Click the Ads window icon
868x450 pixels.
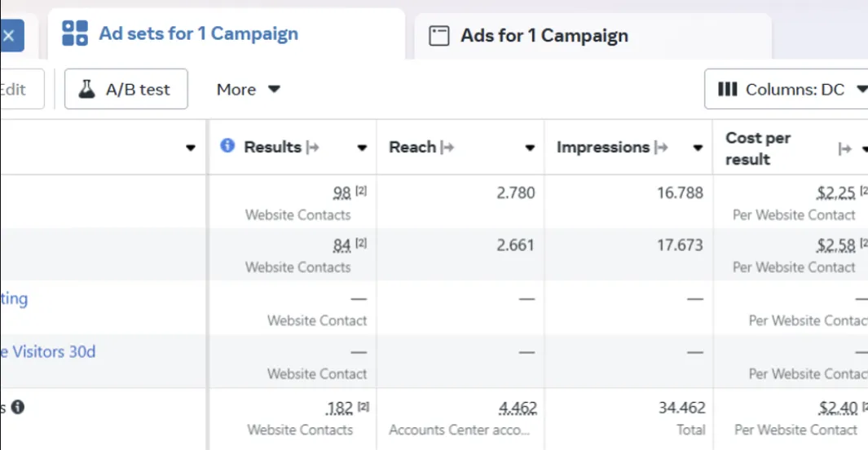tap(439, 36)
